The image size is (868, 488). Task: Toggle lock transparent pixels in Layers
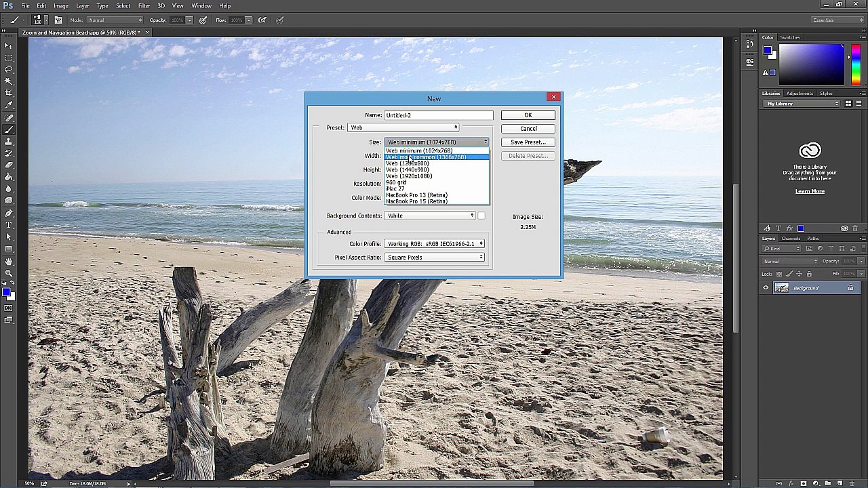pyautogui.click(x=779, y=274)
